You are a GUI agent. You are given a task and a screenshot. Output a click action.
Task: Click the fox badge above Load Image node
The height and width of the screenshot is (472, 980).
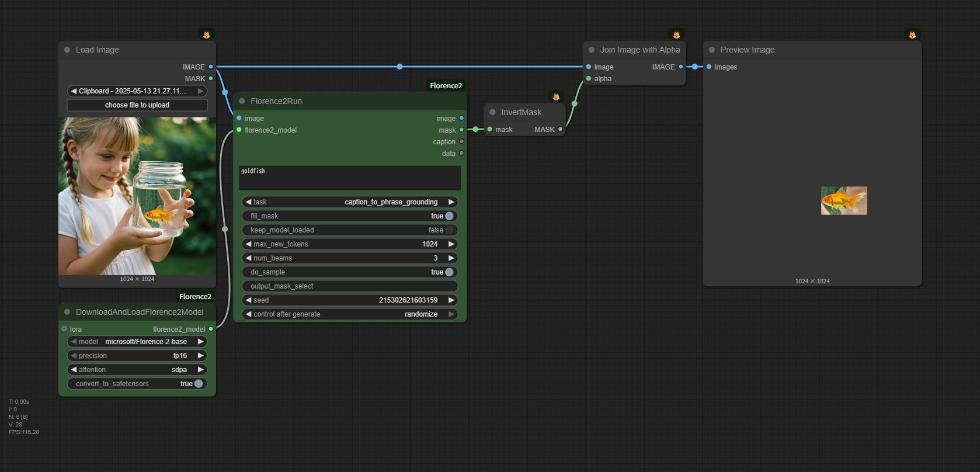(206, 35)
